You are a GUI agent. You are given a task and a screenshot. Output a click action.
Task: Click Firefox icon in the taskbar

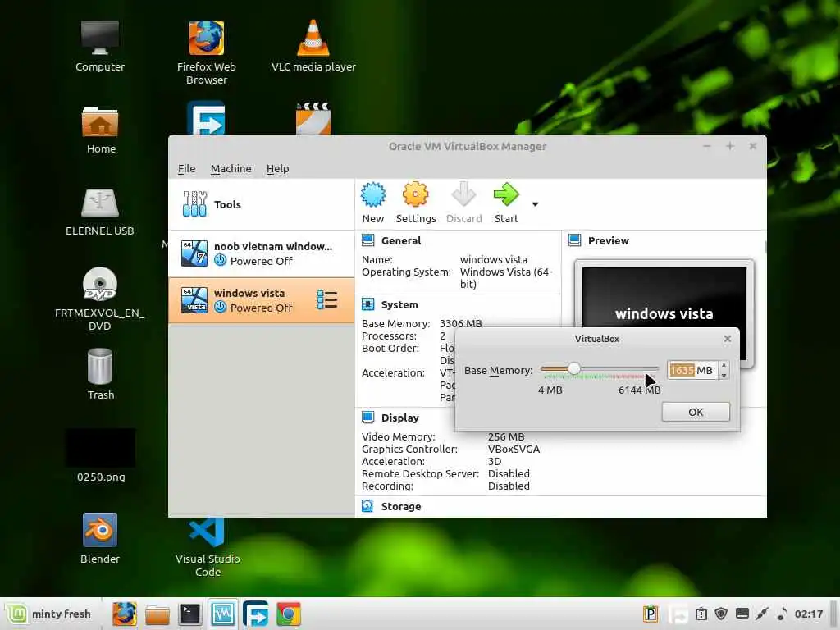[125, 614]
